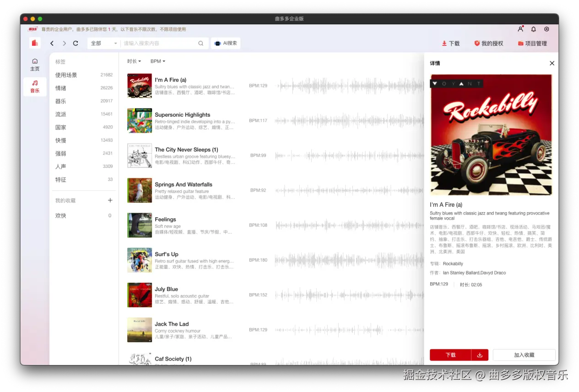Viewport: 579px width, 392px height.
Task: Click the Supersonic Highlights cover thumbnail
Action: [x=140, y=121]
